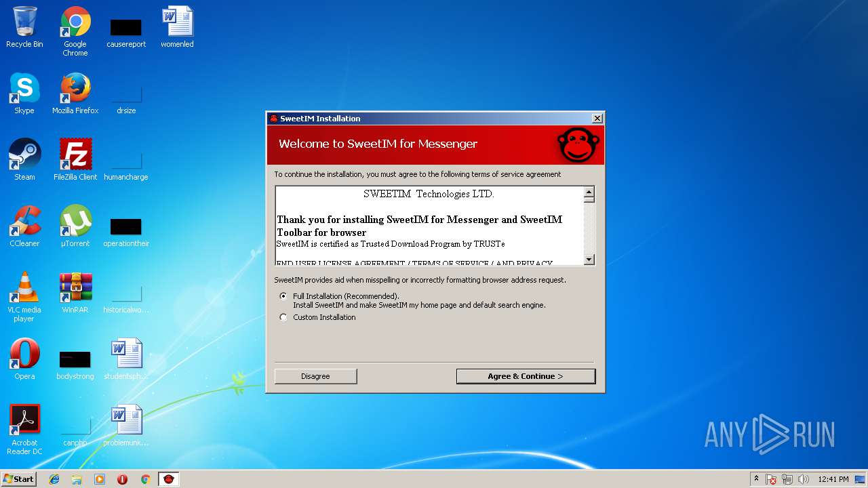This screenshot has width=868, height=488.
Task: Launch VLC media player shortcut
Action: [24, 298]
